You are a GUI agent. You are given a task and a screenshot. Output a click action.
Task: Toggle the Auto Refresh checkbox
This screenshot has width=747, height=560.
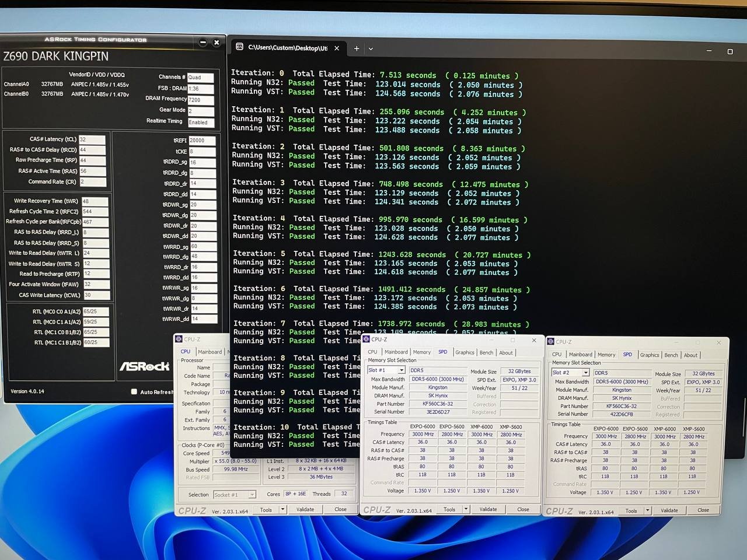[134, 392]
